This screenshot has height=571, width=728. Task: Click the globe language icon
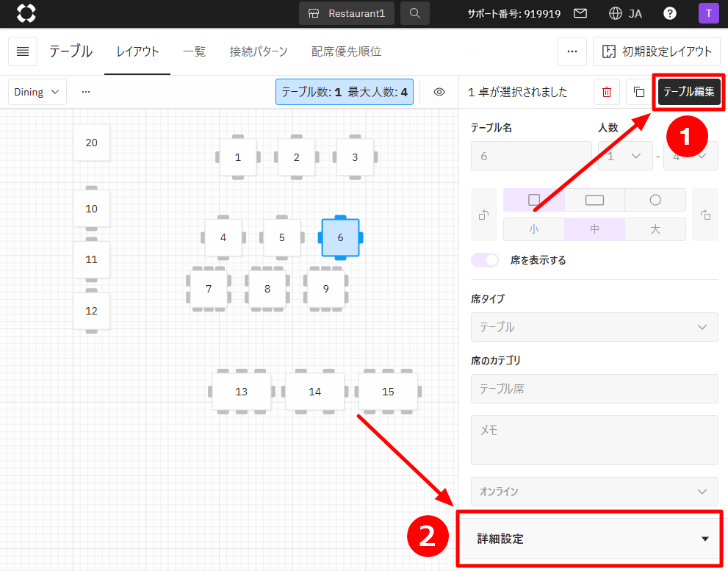(615, 13)
